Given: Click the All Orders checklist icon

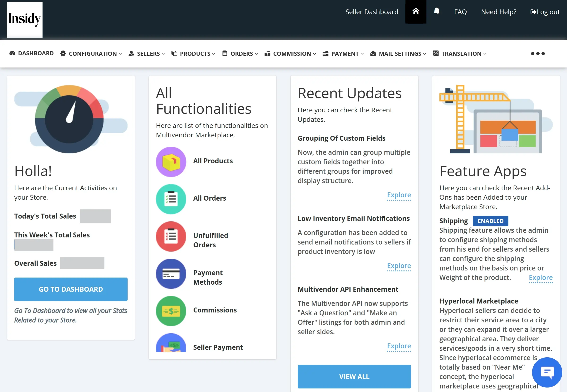Looking at the screenshot, I should [x=171, y=199].
